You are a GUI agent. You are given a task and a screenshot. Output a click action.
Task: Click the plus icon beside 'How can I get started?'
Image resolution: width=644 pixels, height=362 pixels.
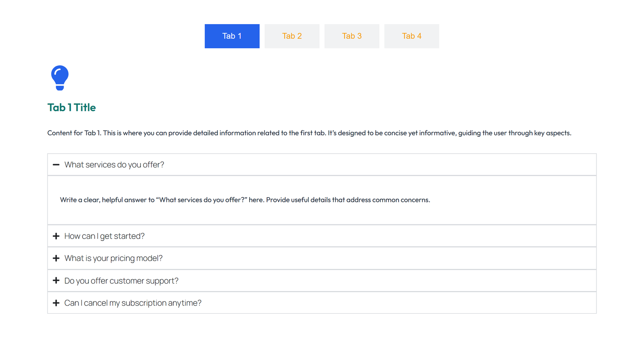pos(56,236)
